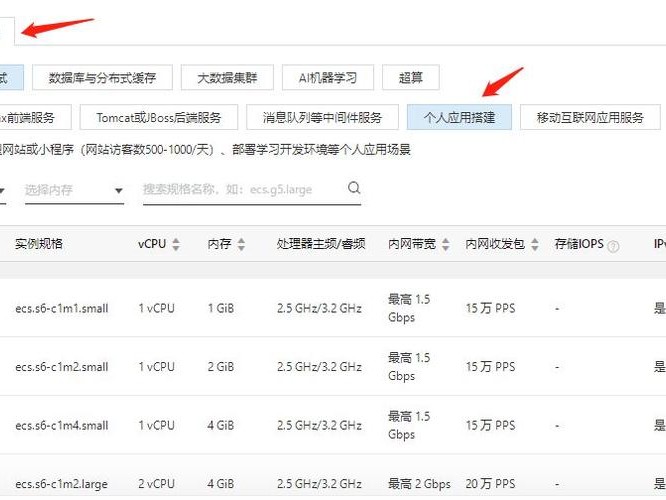Sort by 内网带宽 column arrows
The height and width of the screenshot is (500, 666).
(446, 244)
